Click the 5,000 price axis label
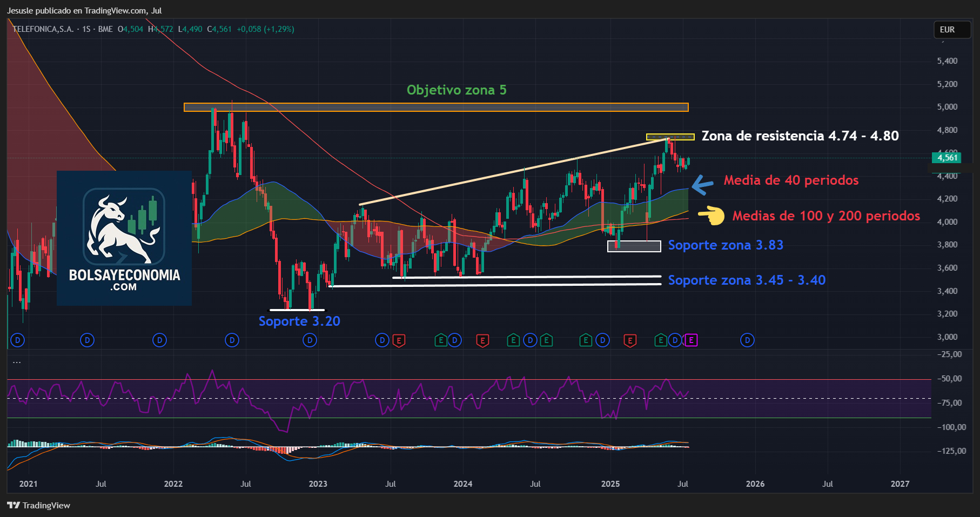 (947, 107)
